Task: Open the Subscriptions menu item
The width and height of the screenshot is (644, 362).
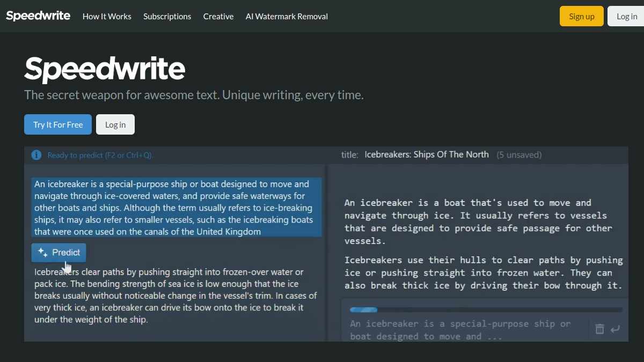Action: [x=167, y=17]
